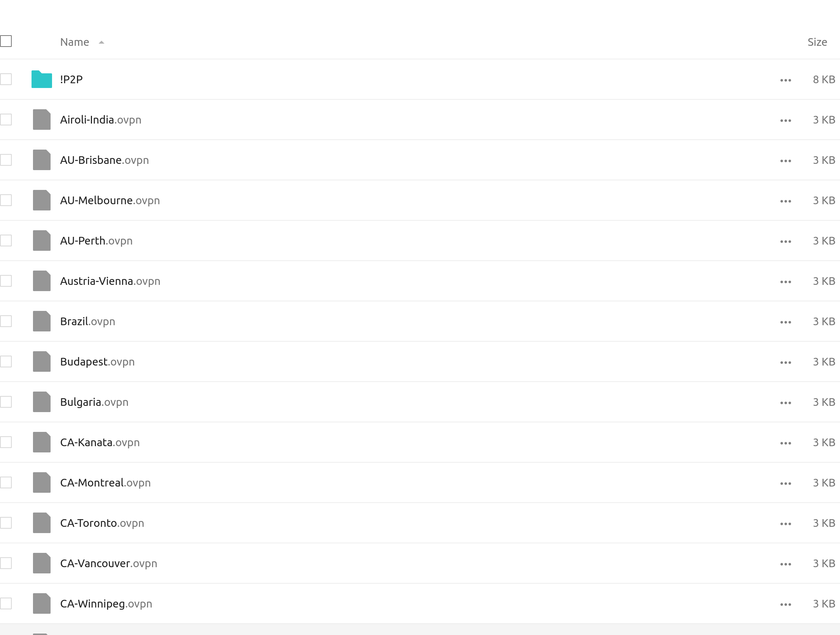Image resolution: width=840 pixels, height=635 pixels.
Task: Open the !P2P folder icon
Action: click(x=41, y=79)
